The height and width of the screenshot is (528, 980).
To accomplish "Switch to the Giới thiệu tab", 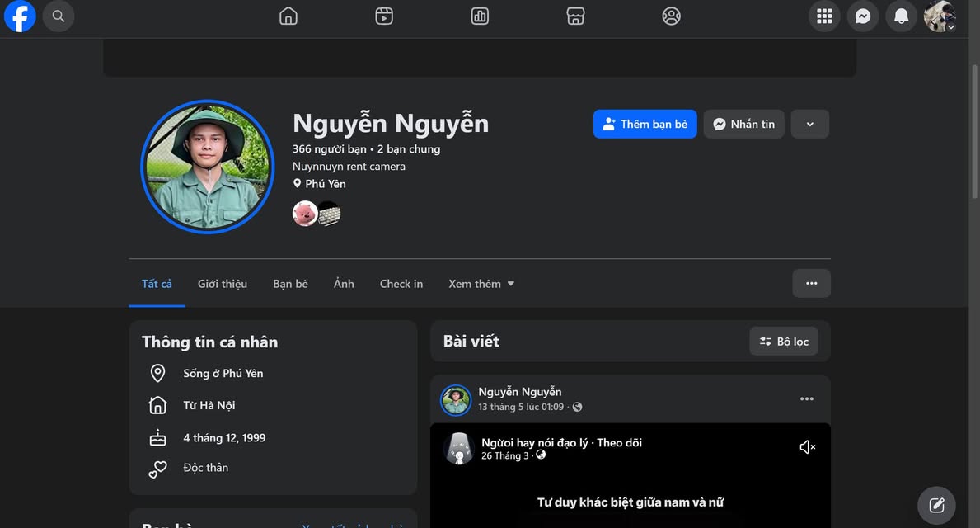I will click(223, 284).
